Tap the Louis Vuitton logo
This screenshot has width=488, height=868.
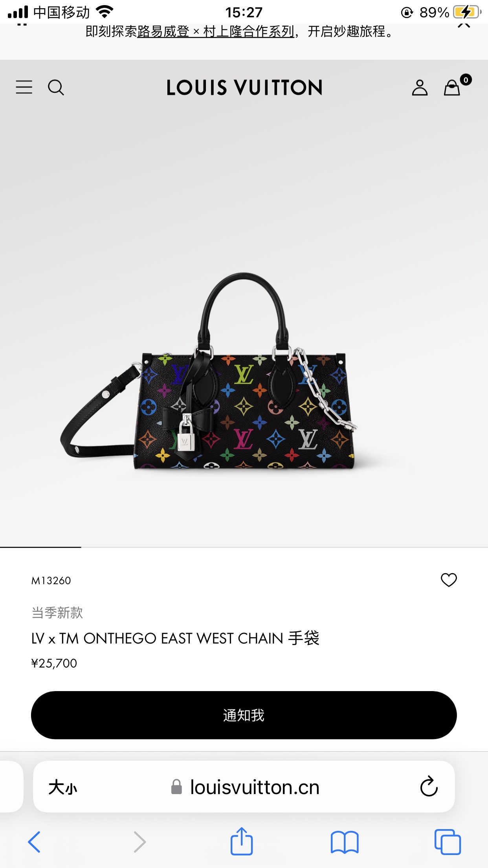pyautogui.click(x=244, y=88)
